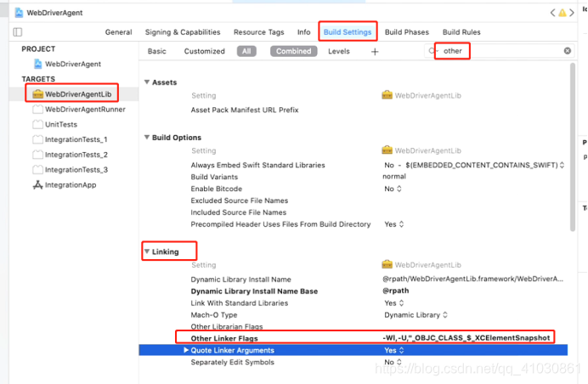The width and height of the screenshot is (588, 384).
Task: Select Excluded Source File Names setting
Action: tap(240, 200)
